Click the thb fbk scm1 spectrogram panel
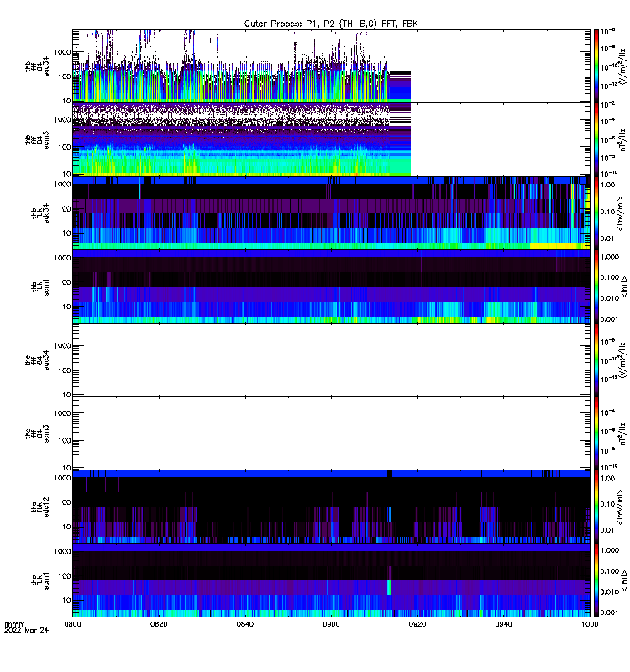630x672 pixels. coord(331,286)
